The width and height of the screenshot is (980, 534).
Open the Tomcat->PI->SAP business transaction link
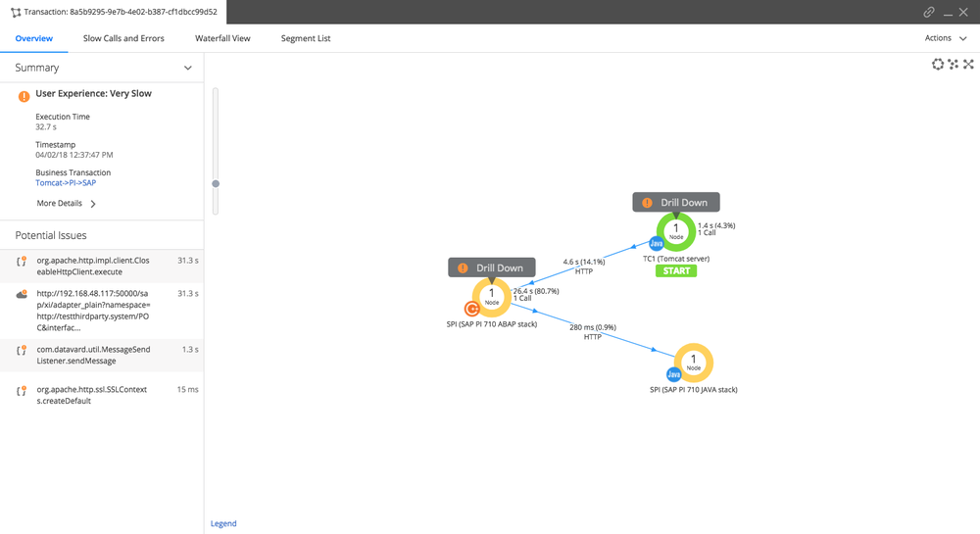[x=66, y=183]
